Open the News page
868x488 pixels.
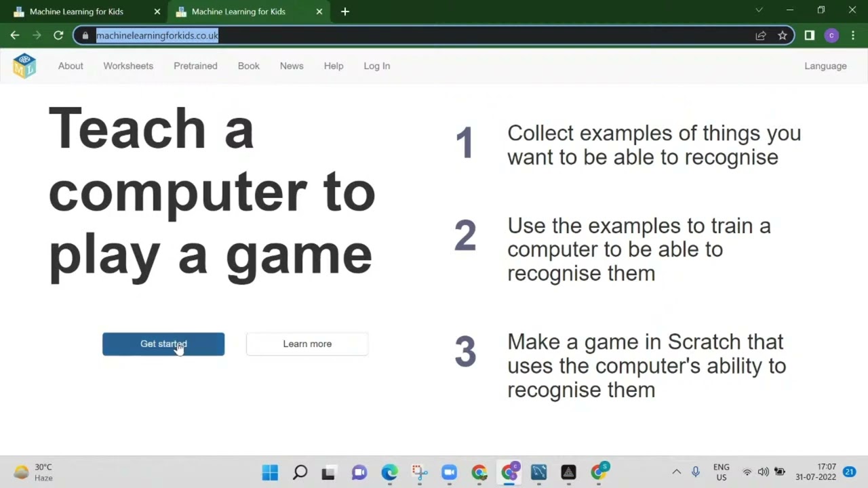coord(292,66)
